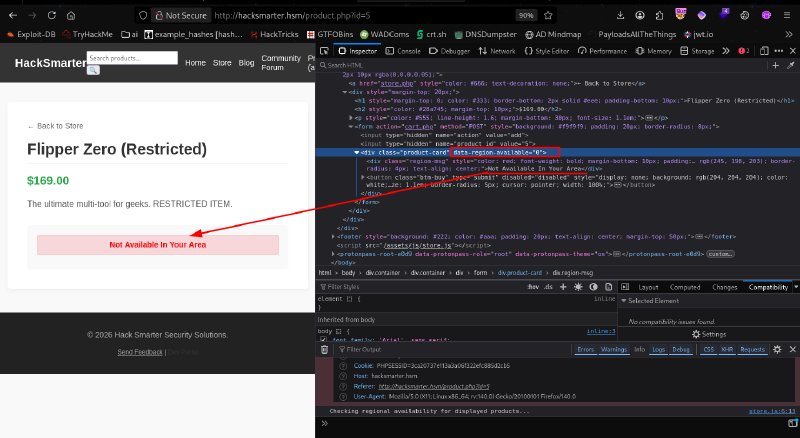Image resolution: width=800 pixels, height=438 pixels.
Task: Toggle the Warnings console filter
Action: click(614, 350)
